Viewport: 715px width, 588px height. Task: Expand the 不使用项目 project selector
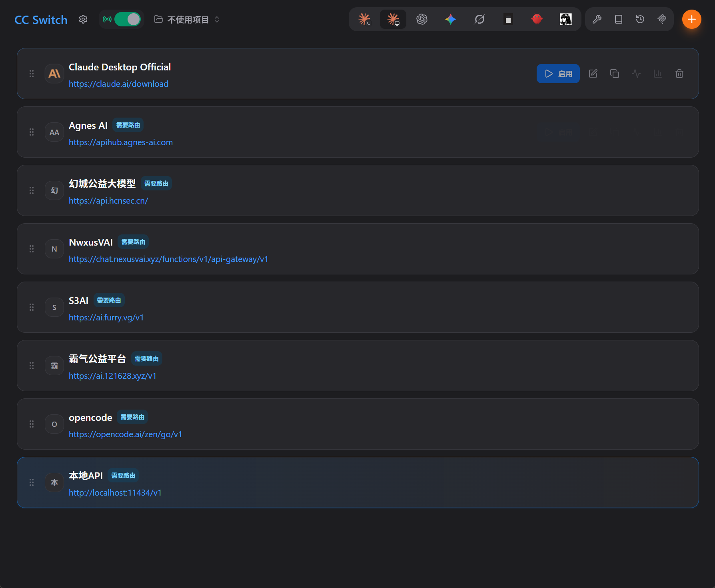pyautogui.click(x=187, y=20)
